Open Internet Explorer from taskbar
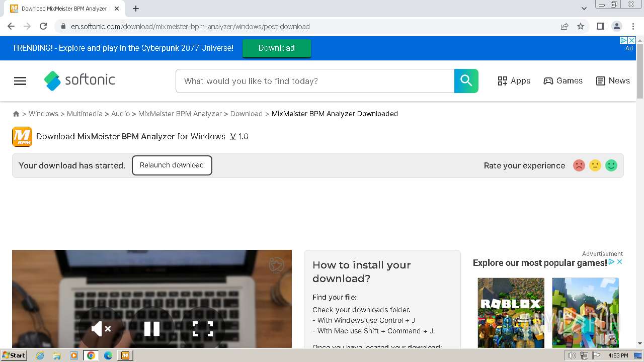Screen dimensions: 644x362 (x=40, y=355)
